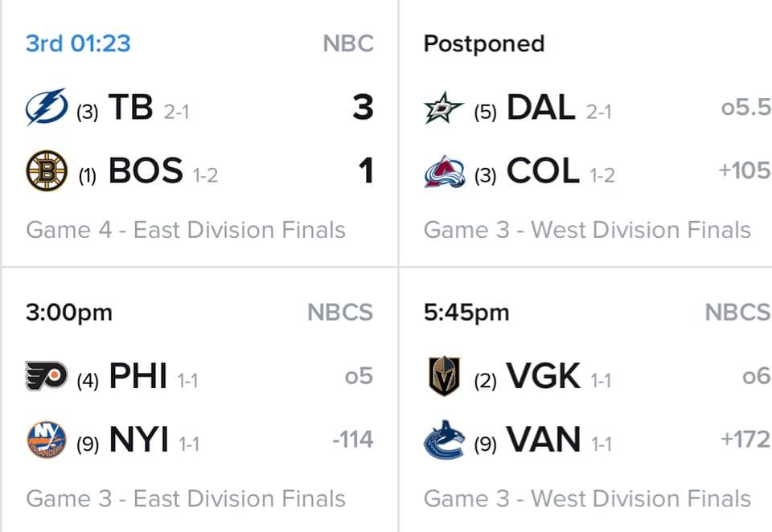
Task: Select the o5 over/under for PHI game
Action: (x=359, y=376)
